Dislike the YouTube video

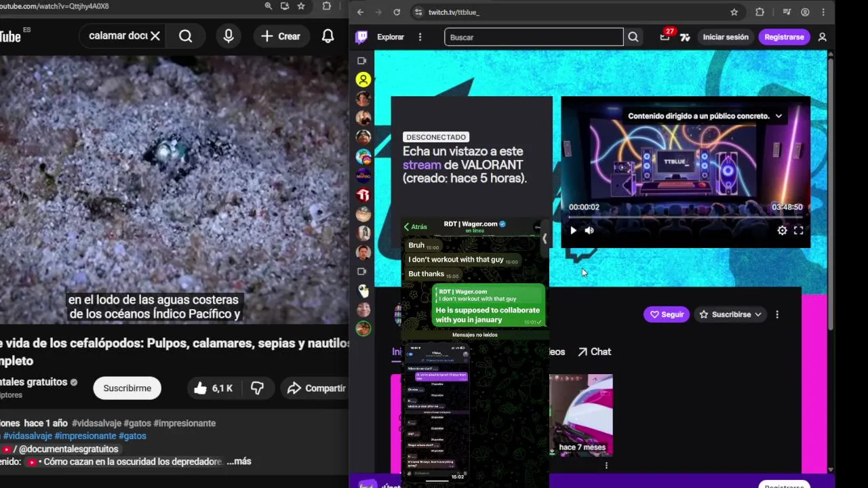[x=257, y=388]
